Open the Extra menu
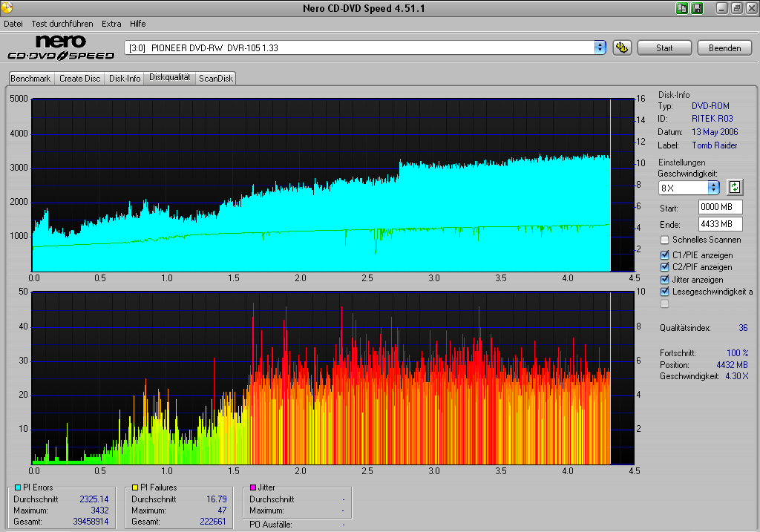The height and width of the screenshot is (532, 760). point(111,24)
